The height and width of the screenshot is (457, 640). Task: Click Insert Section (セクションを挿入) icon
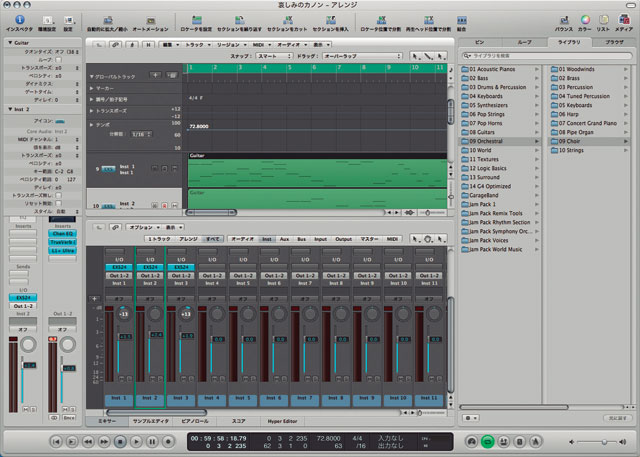click(x=331, y=20)
